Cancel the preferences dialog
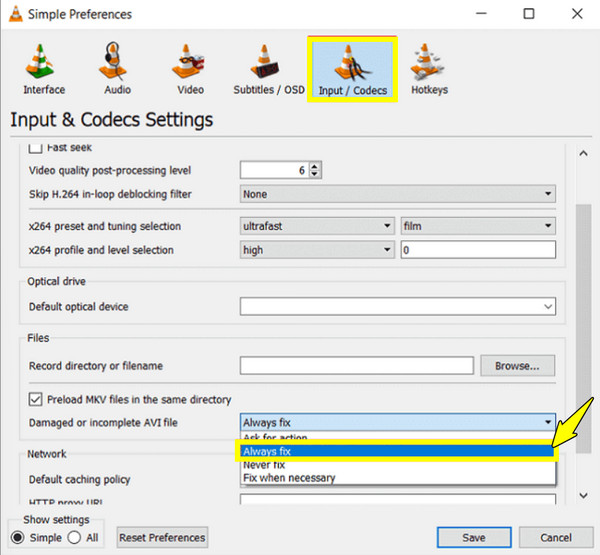 point(556,537)
